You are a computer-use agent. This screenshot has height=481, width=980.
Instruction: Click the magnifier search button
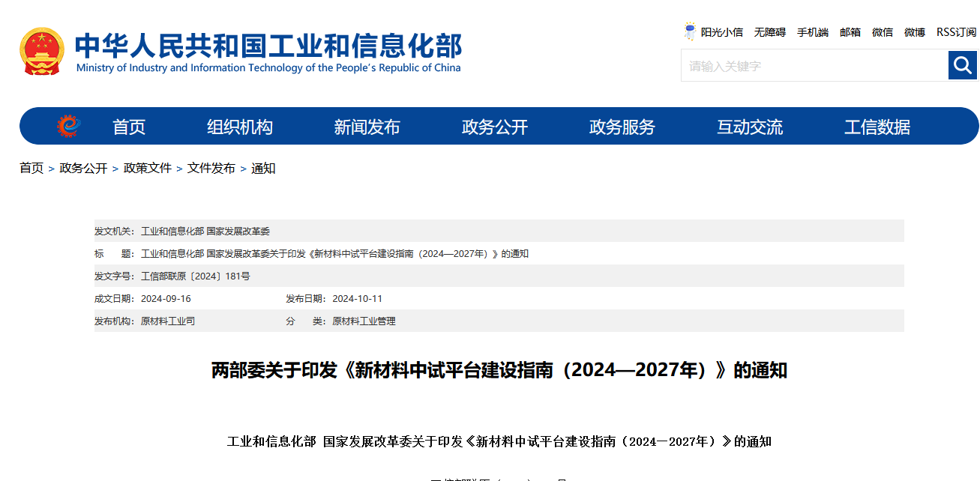pyautogui.click(x=962, y=66)
